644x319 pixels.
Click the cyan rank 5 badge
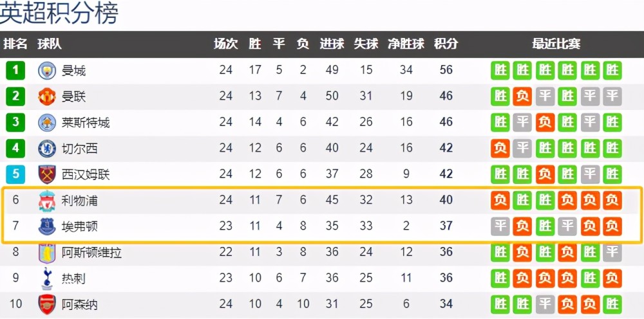(x=15, y=174)
